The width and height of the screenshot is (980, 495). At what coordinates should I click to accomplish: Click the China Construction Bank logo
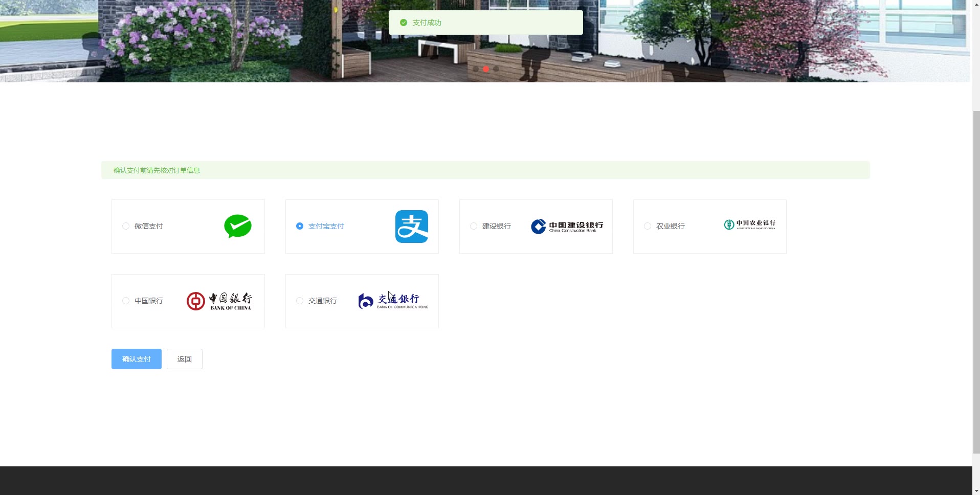pos(567,227)
